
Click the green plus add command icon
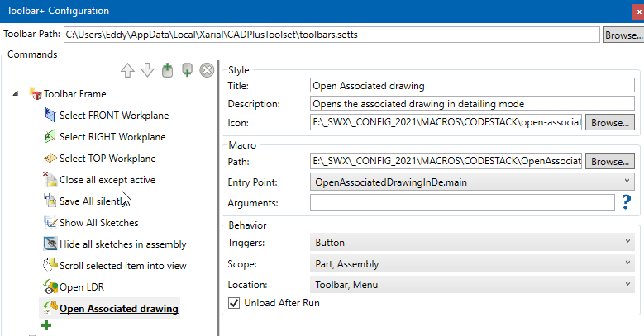tap(46, 325)
